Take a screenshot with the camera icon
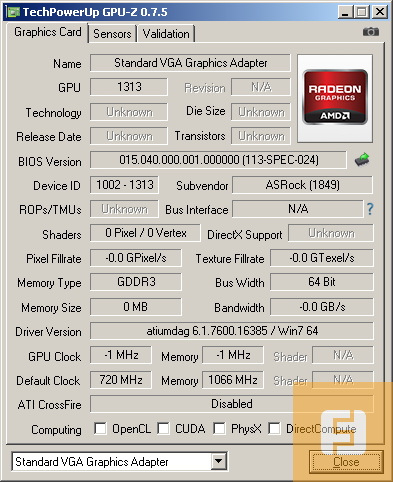The width and height of the screenshot is (393, 482). tap(371, 32)
